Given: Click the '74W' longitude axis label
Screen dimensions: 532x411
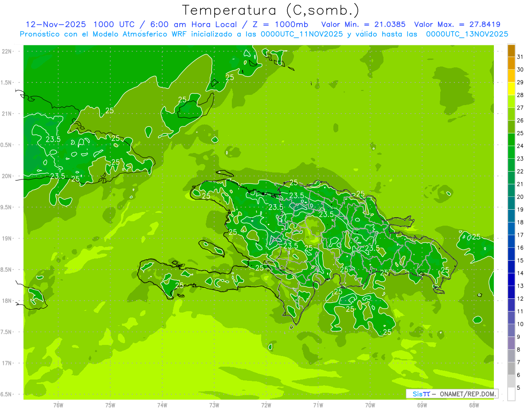Looking at the screenshot, I should tap(162, 405).
